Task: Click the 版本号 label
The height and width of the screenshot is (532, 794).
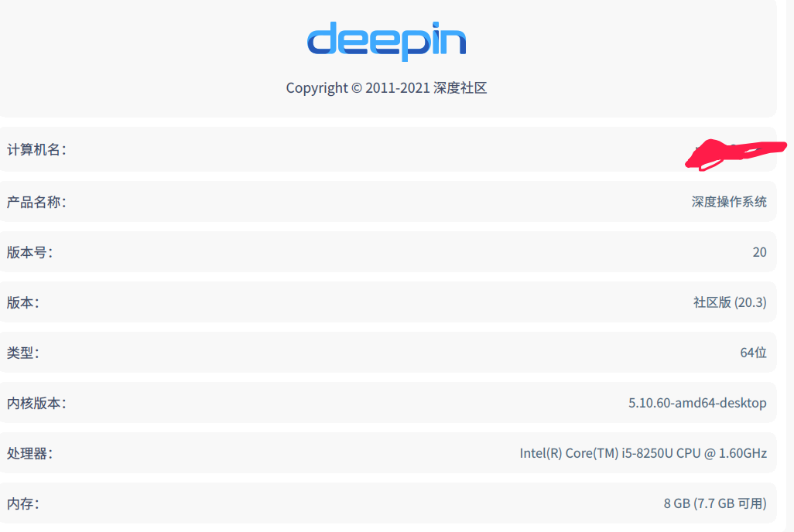Action: 30,252
